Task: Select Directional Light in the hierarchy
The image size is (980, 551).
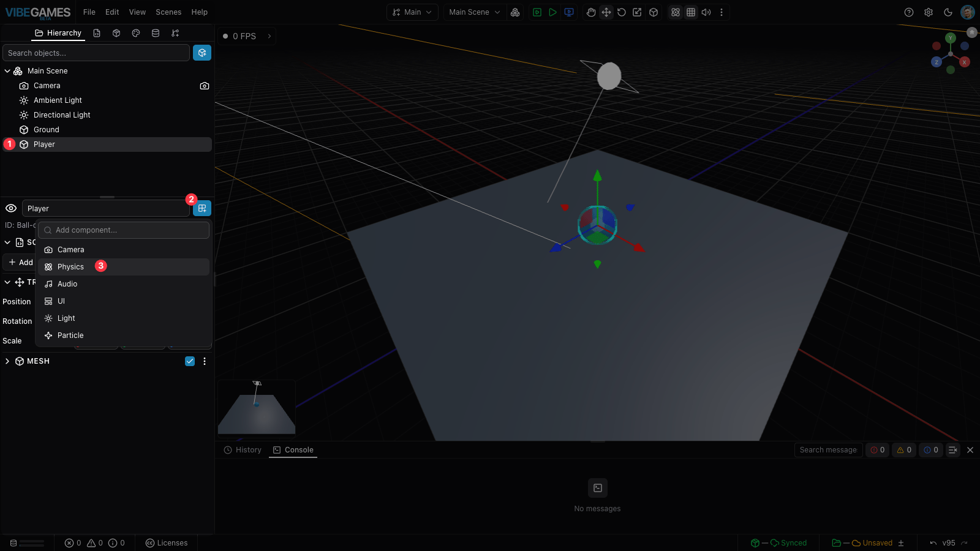Action: tap(107, 115)
